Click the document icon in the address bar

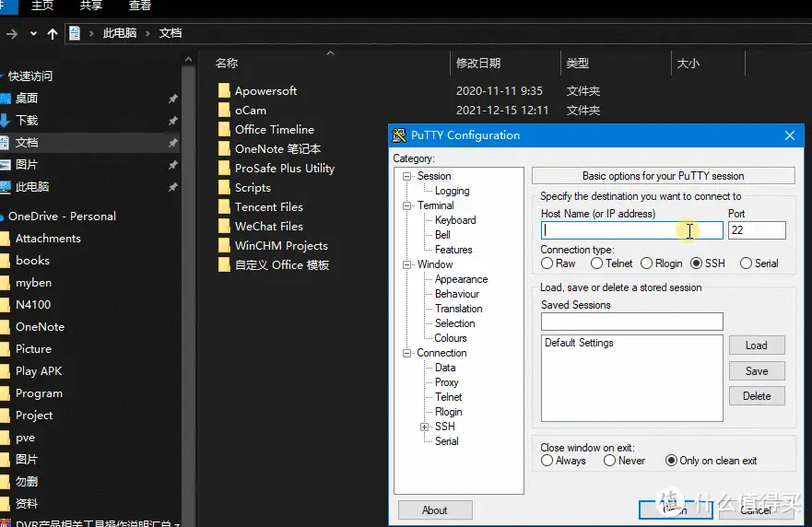pyautogui.click(x=75, y=33)
